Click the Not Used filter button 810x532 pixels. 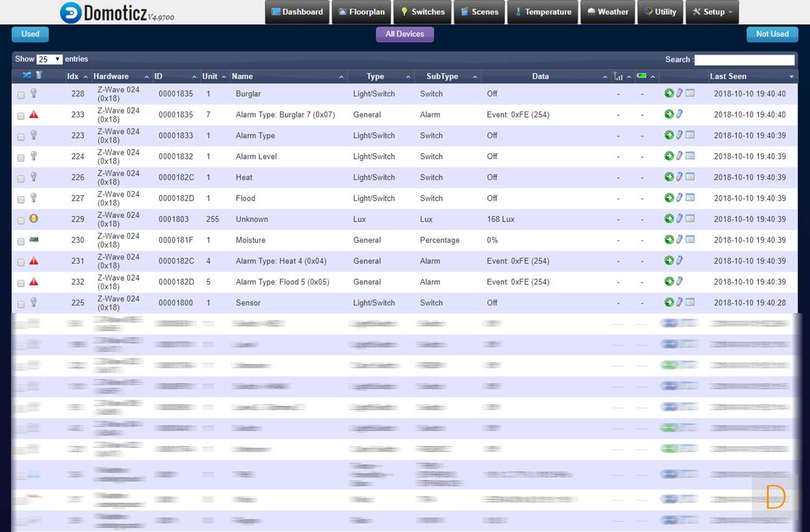coord(772,34)
